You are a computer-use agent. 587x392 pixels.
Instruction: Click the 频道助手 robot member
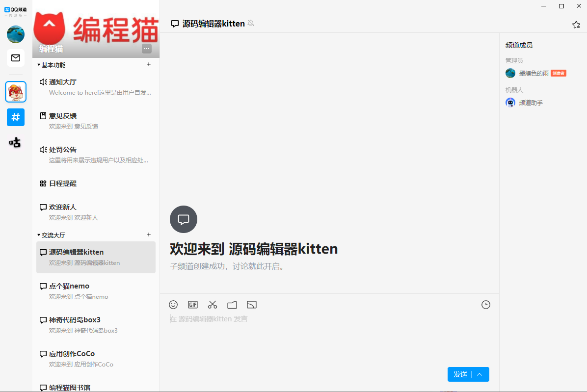(x=531, y=103)
